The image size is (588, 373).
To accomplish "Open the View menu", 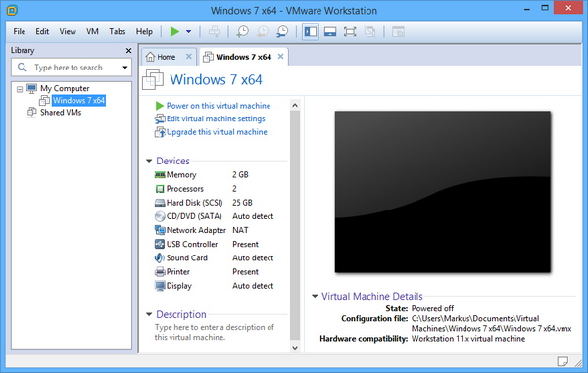I will pos(68,32).
